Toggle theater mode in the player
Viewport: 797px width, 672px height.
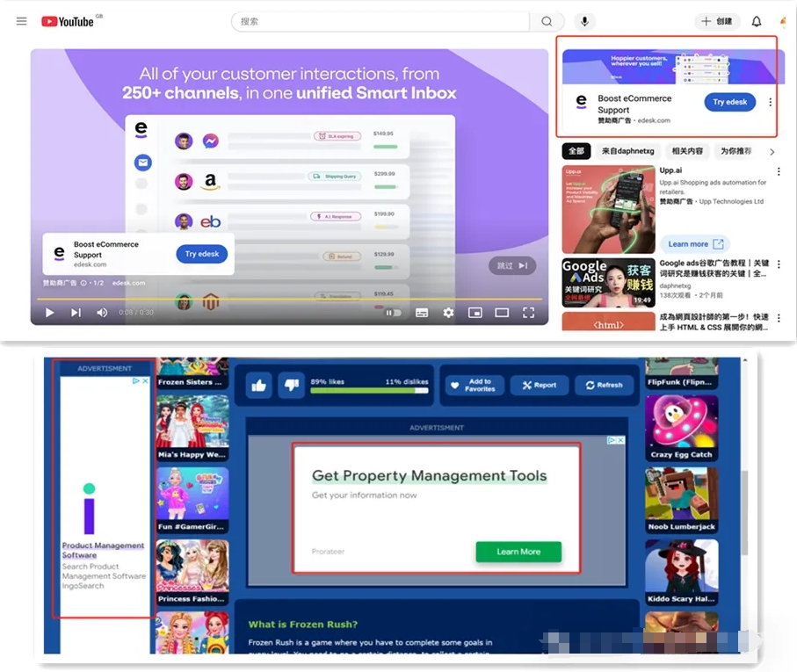[502, 313]
